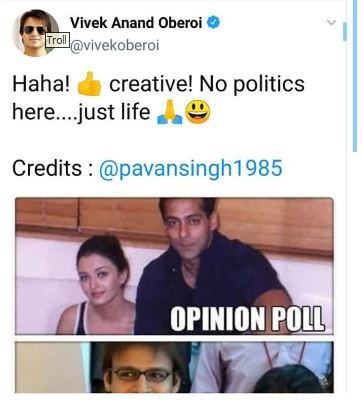Click the profile avatar with sunglasses
Screen dimensions: 363x402
click(x=36, y=33)
